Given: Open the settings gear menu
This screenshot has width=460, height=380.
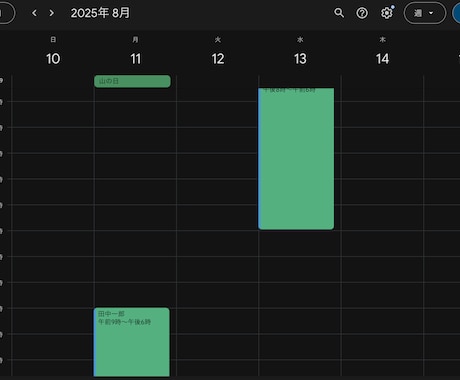Looking at the screenshot, I should [387, 13].
